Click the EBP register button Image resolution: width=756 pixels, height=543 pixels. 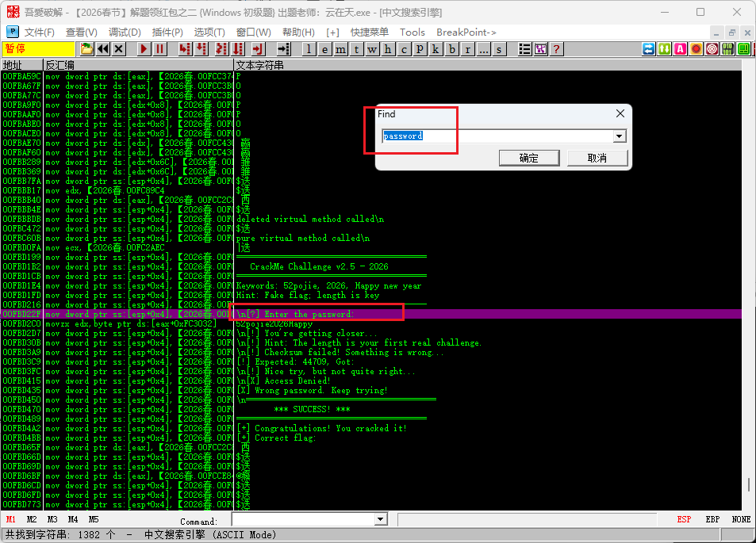pos(712,519)
